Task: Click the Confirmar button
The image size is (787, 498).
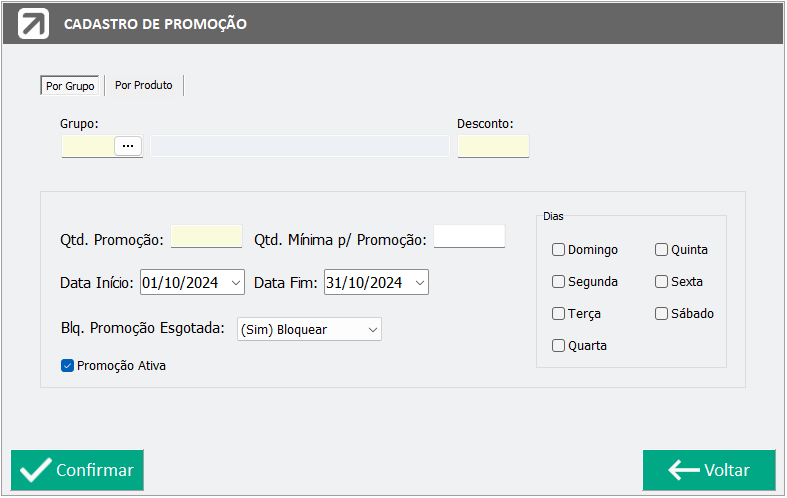Action: coord(77,470)
